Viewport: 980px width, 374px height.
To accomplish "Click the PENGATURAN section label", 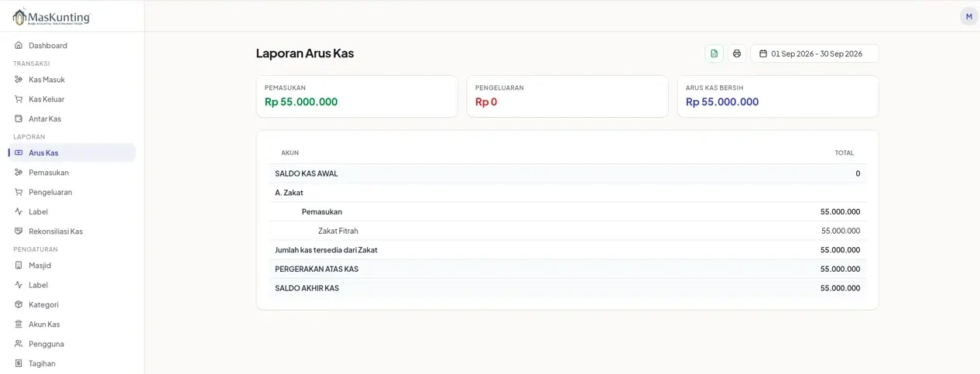I will point(36,249).
